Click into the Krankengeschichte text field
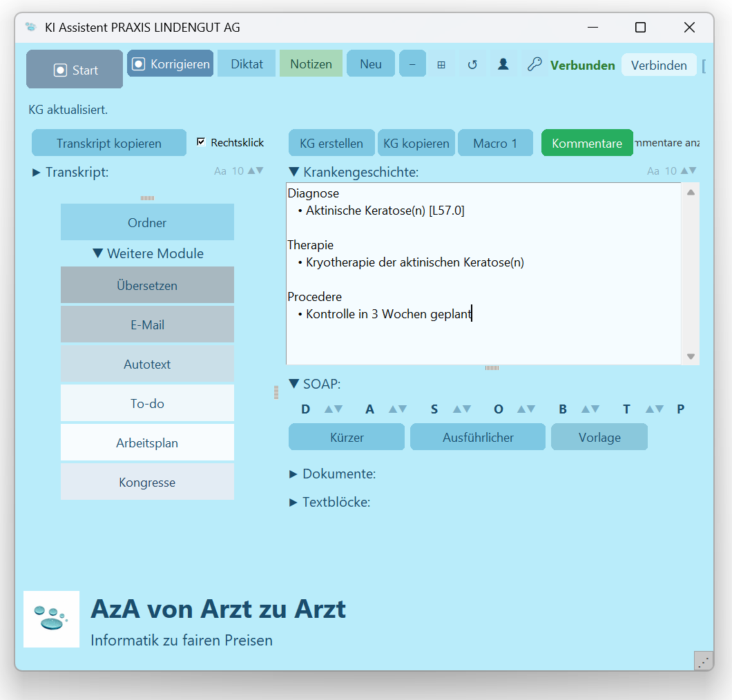The image size is (732, 700). click(x=483, y=338)
